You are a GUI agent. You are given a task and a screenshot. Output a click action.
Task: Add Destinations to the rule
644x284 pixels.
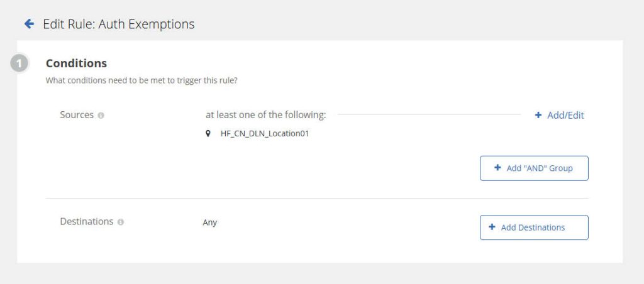click(x=534, y=227)
